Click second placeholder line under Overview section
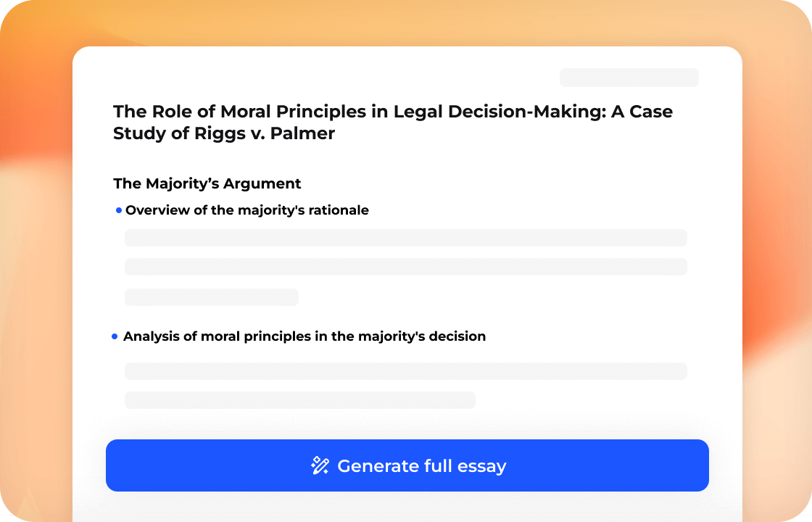Screen dimensions: 812x522 [x=405, y=267]
